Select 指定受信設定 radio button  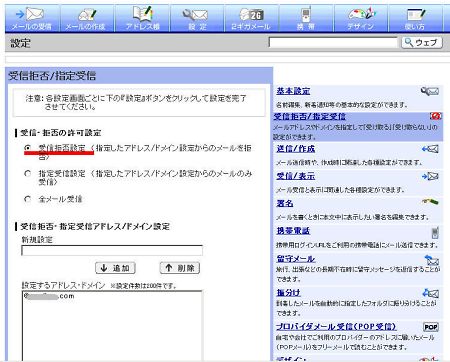click(28, 173)
